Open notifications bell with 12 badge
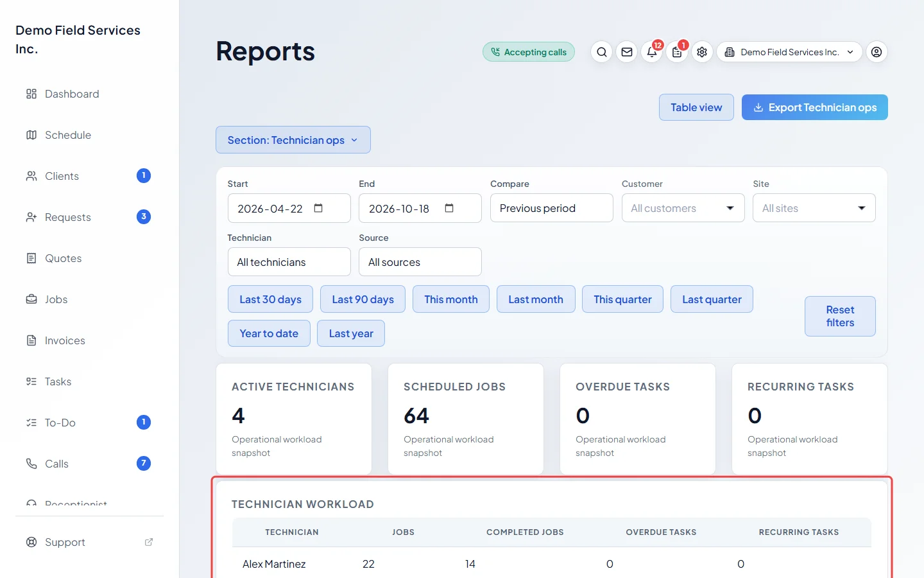Image resolution: width=924 pixels, height=578 pixels. click(x=652, y=52)
